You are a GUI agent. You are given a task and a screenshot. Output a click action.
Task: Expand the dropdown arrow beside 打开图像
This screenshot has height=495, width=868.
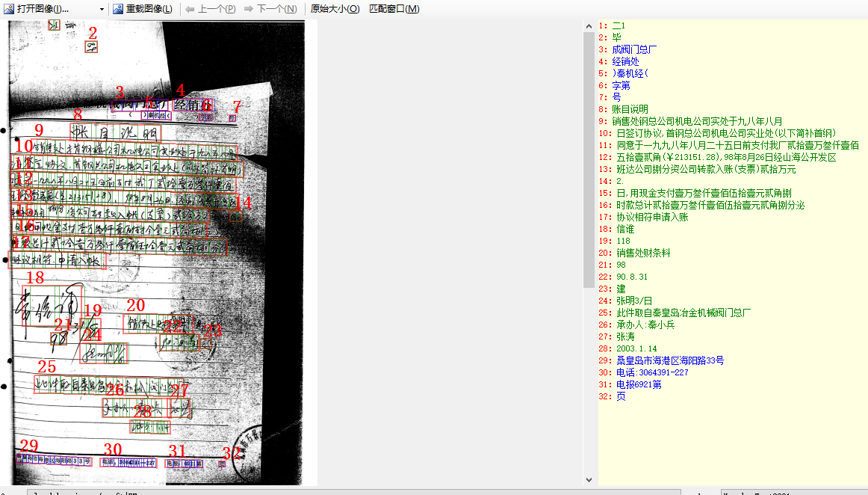102,9
